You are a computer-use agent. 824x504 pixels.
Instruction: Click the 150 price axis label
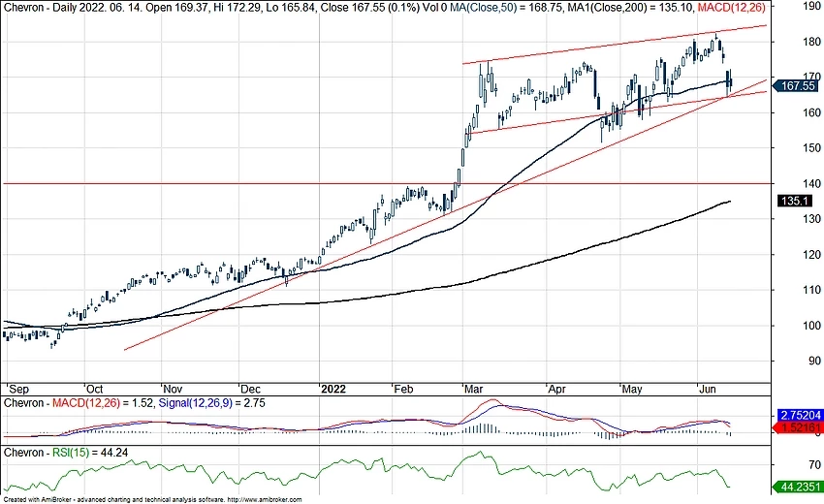click(812, 148)
